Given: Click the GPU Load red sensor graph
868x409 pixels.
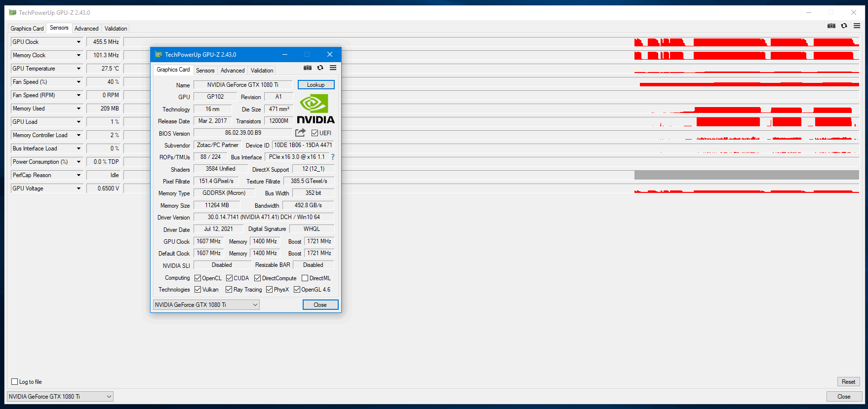Looking at the screenshot, I should pyautogui.click(x=755, y=122).
